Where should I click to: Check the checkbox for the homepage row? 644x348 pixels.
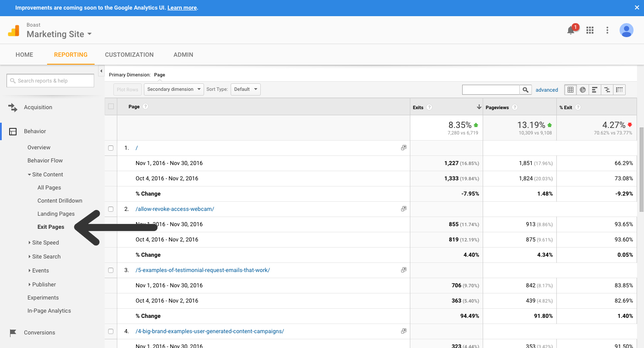[x=110, y=148]
